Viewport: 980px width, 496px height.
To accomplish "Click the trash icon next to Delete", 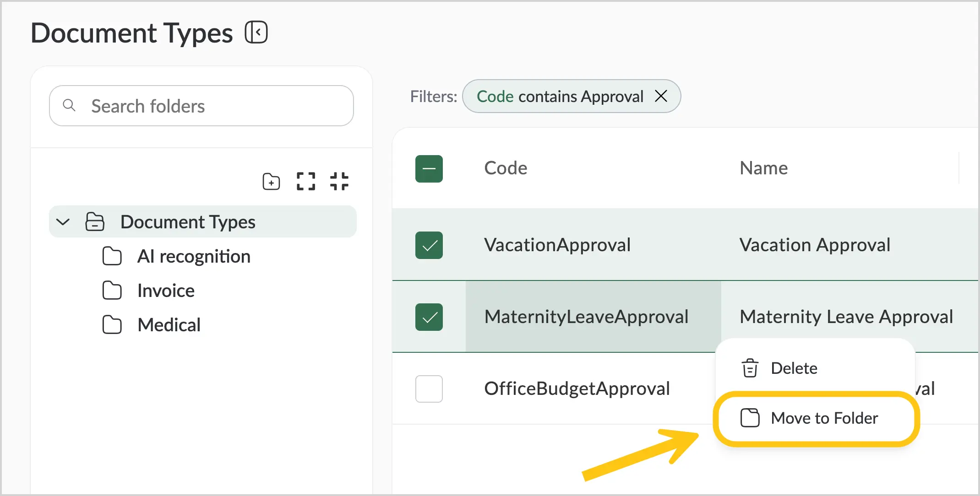I will [x=750, y=368].
